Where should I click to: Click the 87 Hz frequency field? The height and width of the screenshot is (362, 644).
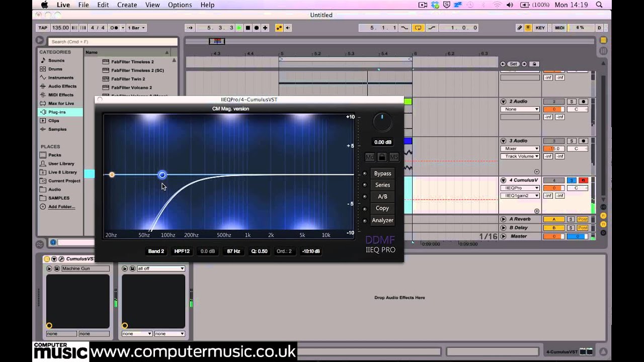coord(233,251)
